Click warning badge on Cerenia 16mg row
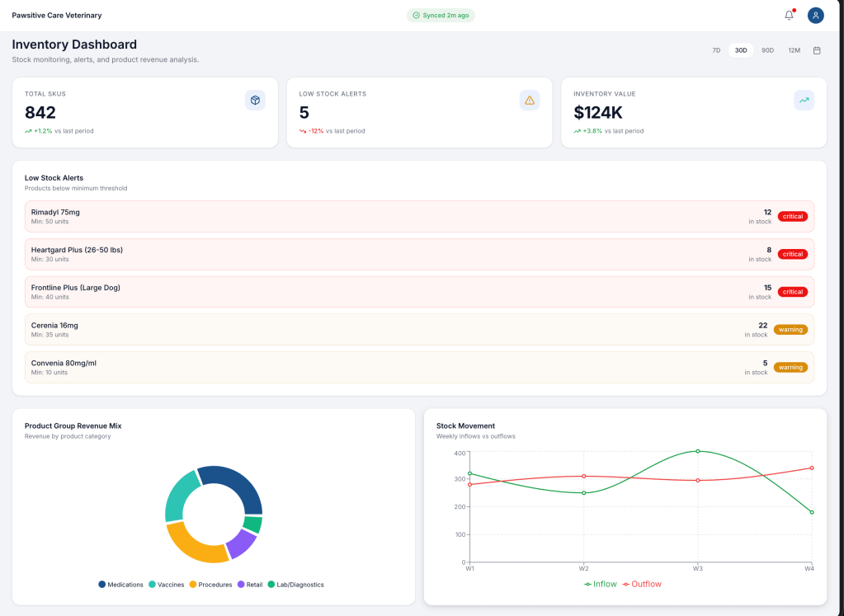The height and width of the screenshot is (616, 844). (790, 330)
